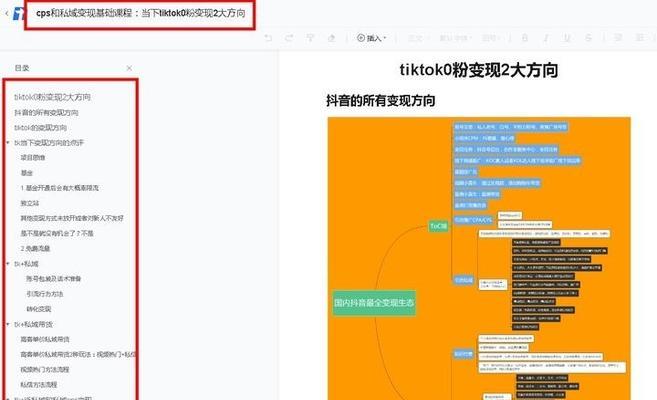This screenshot has width=657, height=400.
Task: Click the main heading 'tiktok0粉变现2大方向'
Action: 479,70
